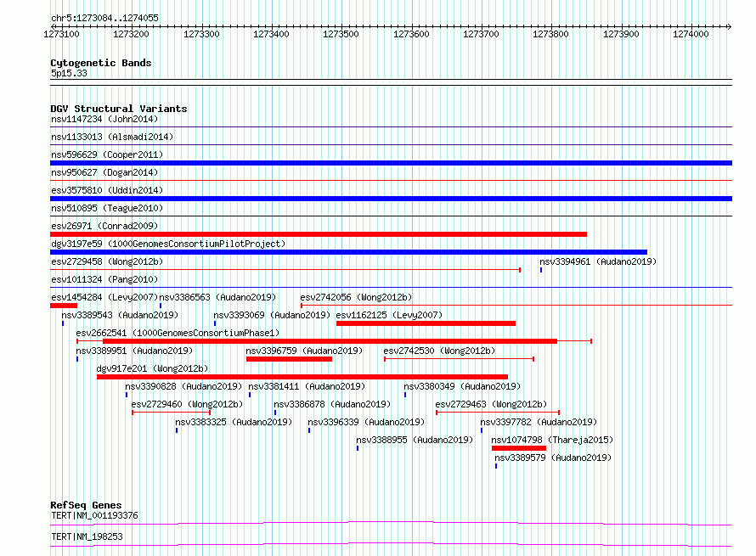Open esv2742056 (Wong2012b) variant
This screenshot has height=556, width=756.
point(356,297)
